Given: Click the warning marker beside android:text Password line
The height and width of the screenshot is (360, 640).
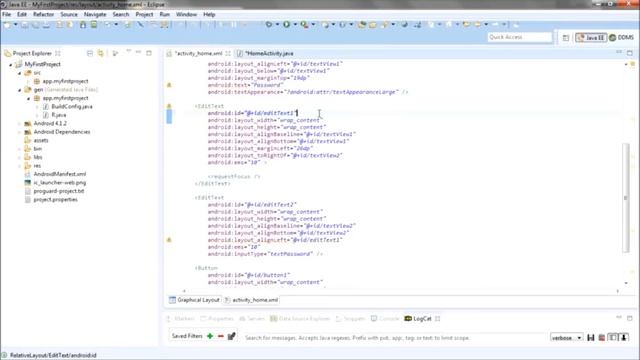Looking at the screenshot, I should coord(169,85).
